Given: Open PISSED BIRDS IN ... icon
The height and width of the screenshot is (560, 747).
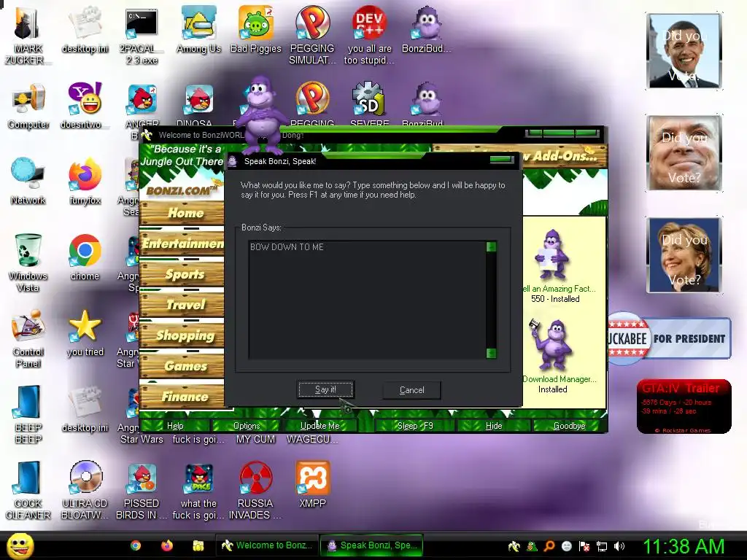Looking at the screenshot, I should click(142, 491).
